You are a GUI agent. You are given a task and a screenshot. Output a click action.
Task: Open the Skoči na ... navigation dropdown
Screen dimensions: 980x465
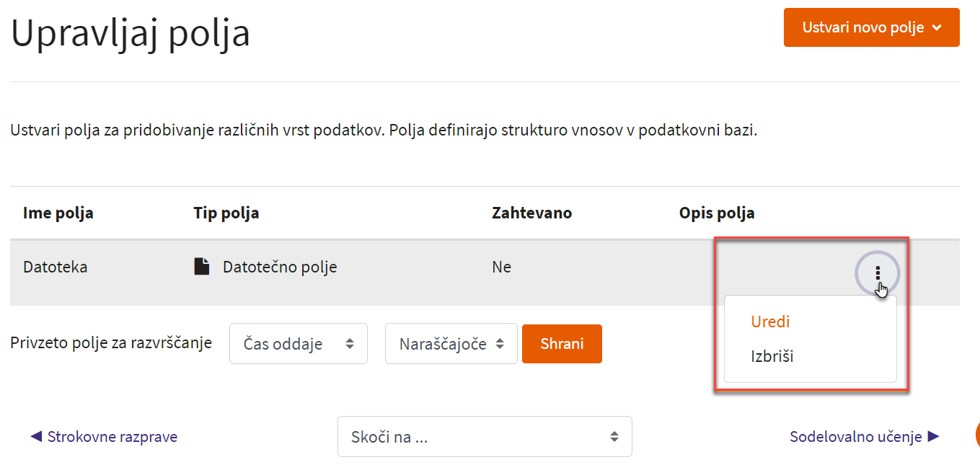[485, 436]
